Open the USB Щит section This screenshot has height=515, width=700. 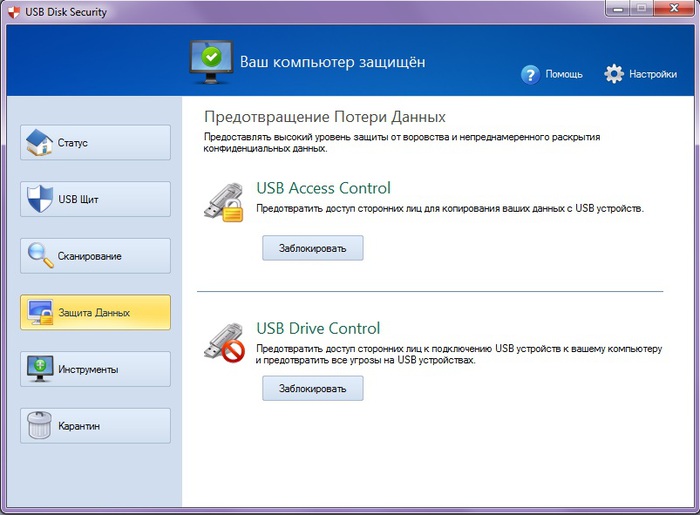95,199
